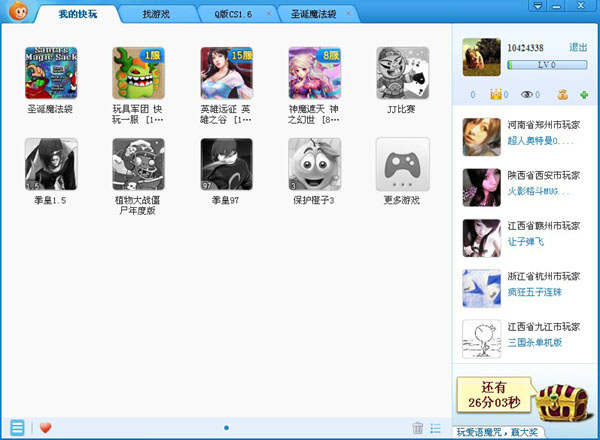600x440 pixels.
Task: Click the trash bin delete icon
Action: tap(418, 428)
